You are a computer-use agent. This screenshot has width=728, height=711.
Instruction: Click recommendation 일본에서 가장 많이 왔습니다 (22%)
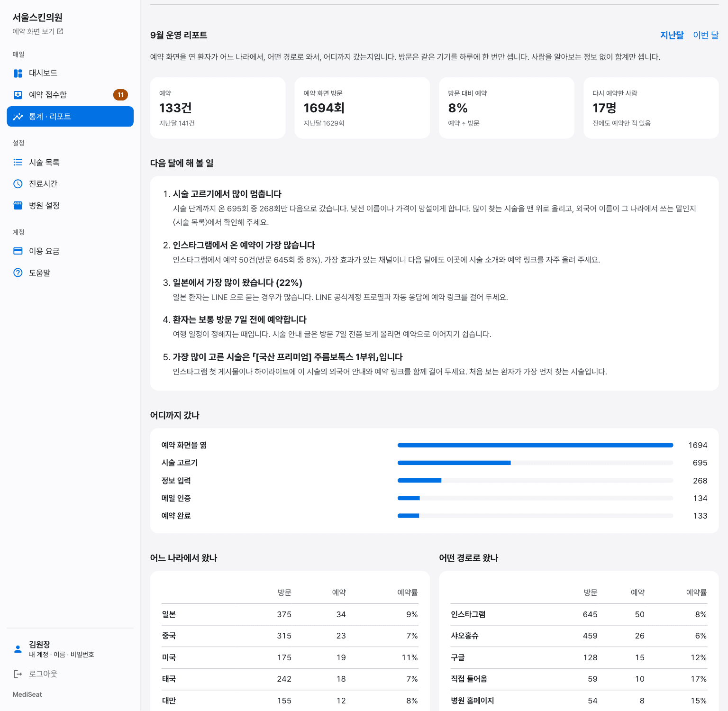pyautogui.click(x=237, y=283)
